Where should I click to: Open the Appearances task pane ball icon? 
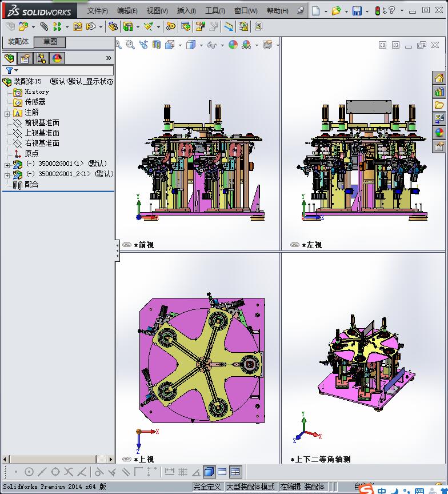pyautogui.click(x=439, y=132)
